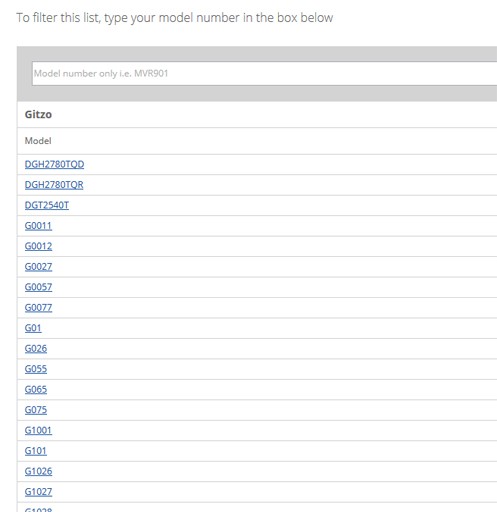Open the DGH2780TQD model link
The image size is (497, 512).
point(54,164)
